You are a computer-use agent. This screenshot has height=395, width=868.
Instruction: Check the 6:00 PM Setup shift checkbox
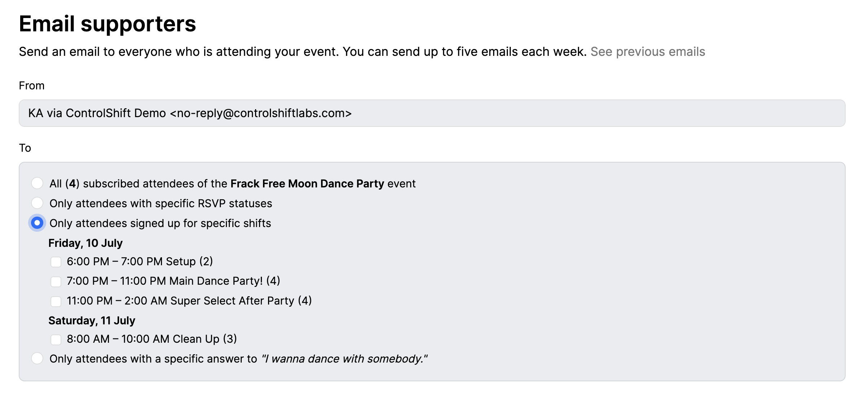point(56,262)
